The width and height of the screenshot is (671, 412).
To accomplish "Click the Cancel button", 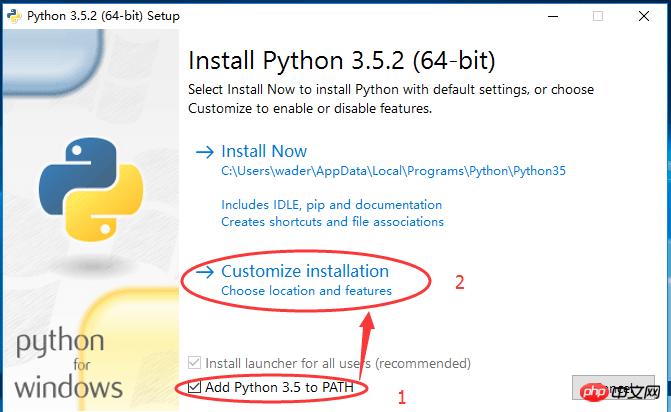I will pyautogui.click(x=613, y=388).
